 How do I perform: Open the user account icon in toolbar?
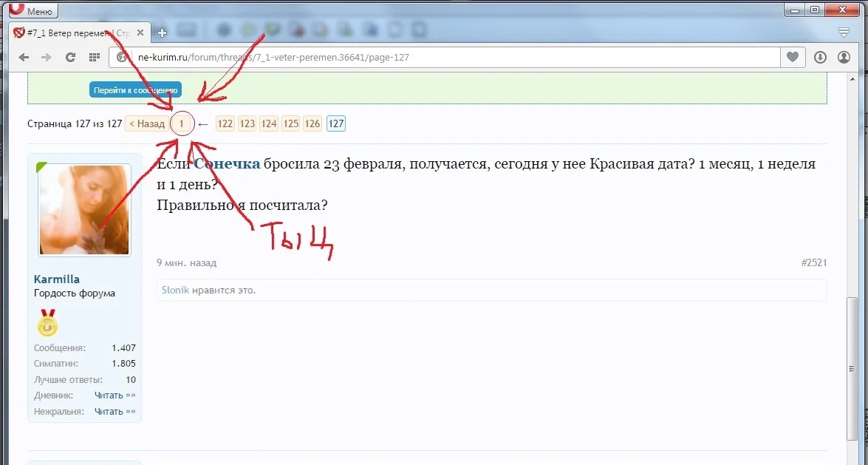click(844, 57)
